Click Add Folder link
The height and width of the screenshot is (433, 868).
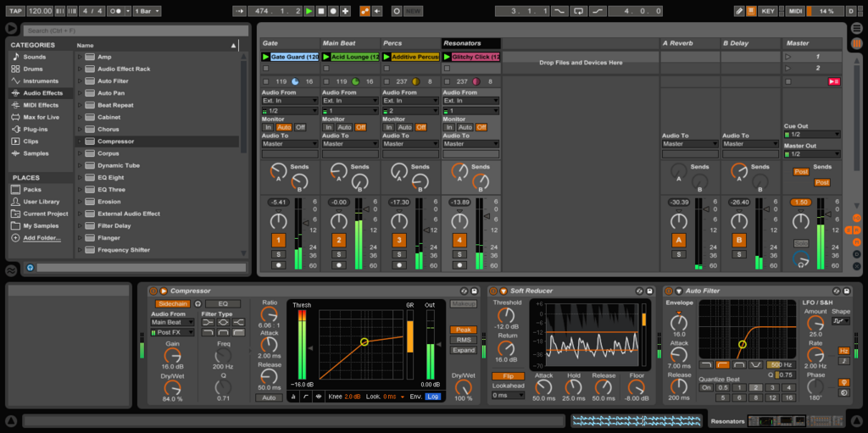pyautogui.click(x=42, y=238)
